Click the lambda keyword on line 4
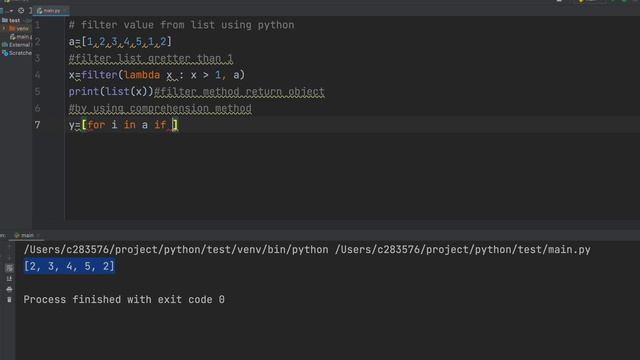Image resolution: width=640 pixels, height=360 pixels. pyautogui.click(x=142, y=75)
